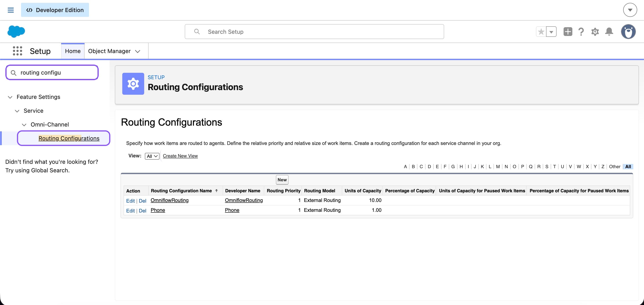This screenshot has height=305, width=644.
Task: Sort by Routing Model column header
Action: pyautogui.click(x=319, y=191)
